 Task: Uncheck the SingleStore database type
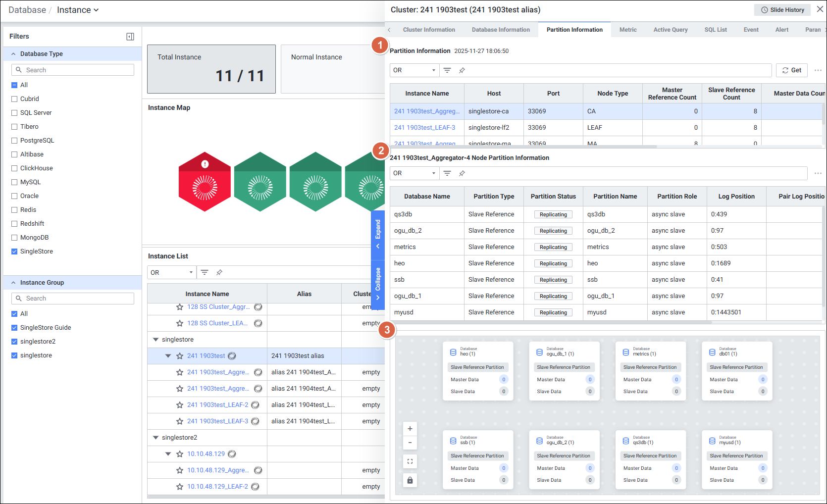coord(14,252)
